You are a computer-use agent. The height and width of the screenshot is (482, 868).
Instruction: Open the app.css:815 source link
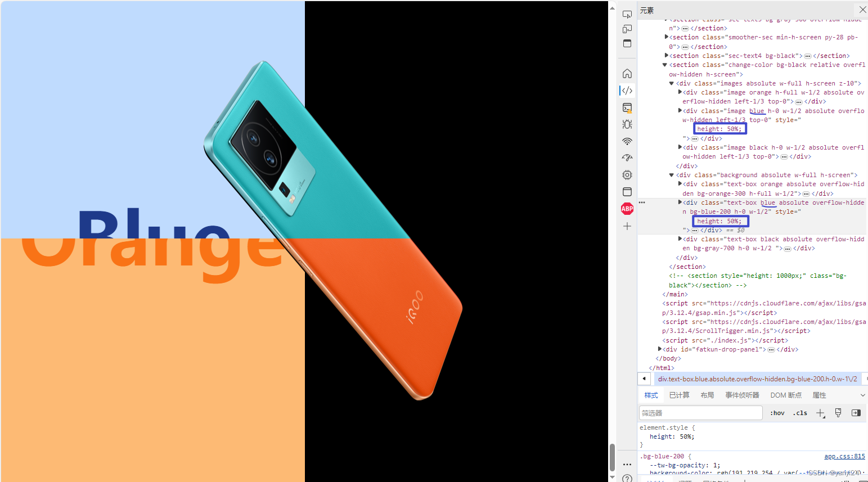[844, 456]
